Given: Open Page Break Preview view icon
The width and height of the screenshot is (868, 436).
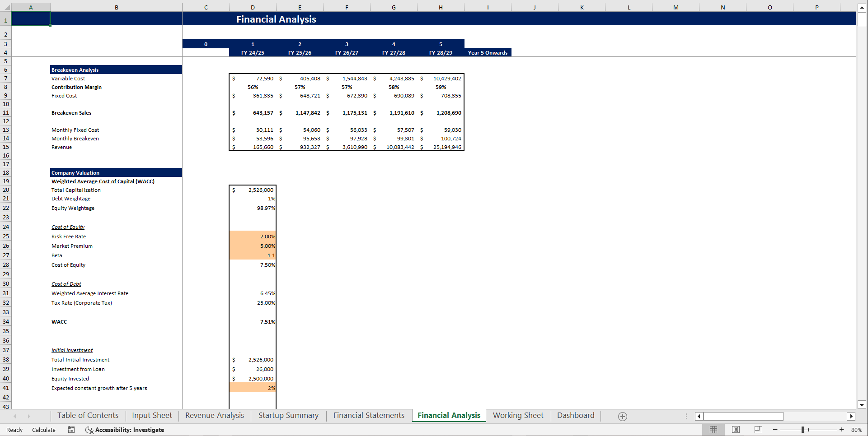Looking at the screenshot, I should [757, 429].
